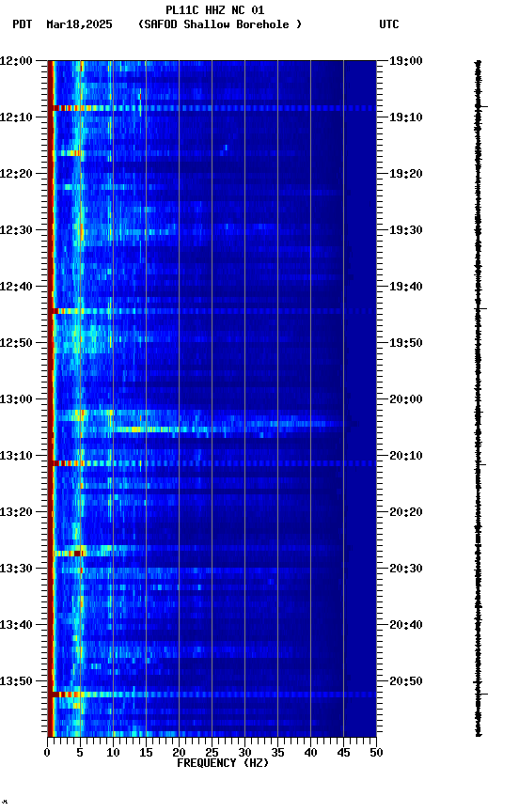Click the '19:40' UTC time label
The image size is (519, 812).
[406, 287]
